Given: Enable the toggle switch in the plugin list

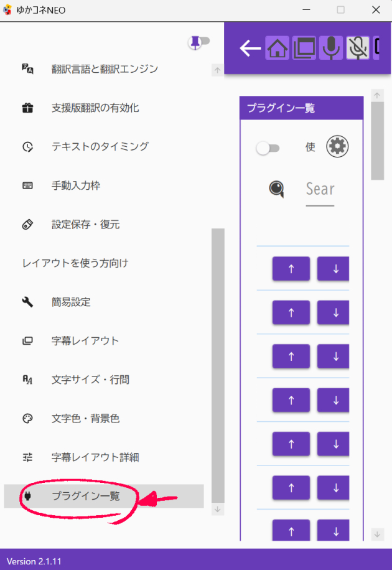Looking at the screenshot, I should point(268,147).
